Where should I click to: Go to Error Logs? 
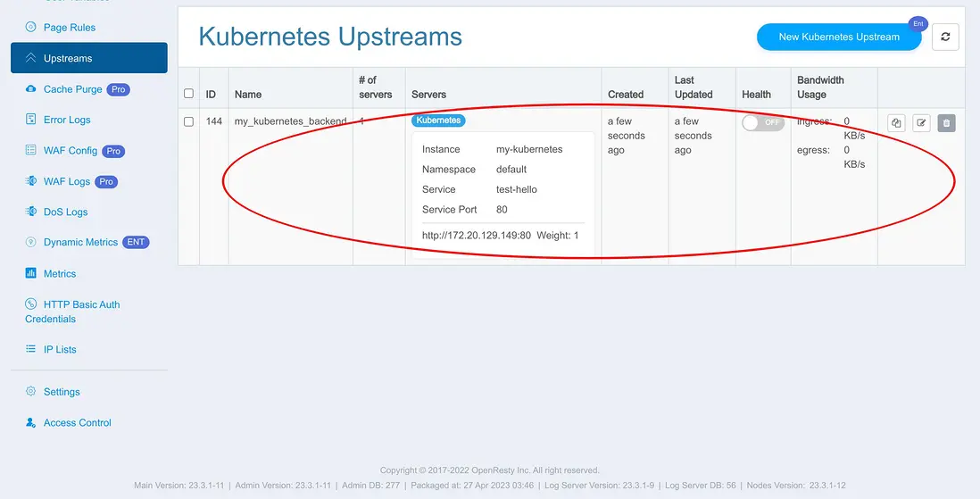(67, 120)
